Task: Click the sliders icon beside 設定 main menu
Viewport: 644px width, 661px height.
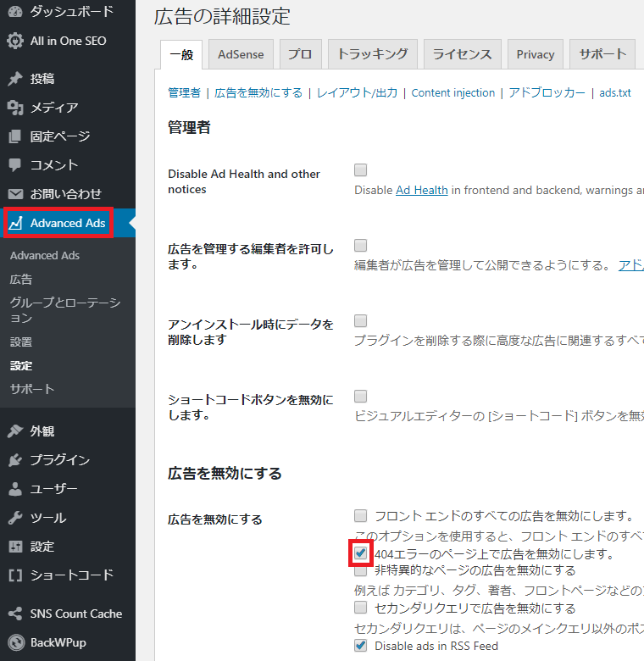Action: coord(15,547)
